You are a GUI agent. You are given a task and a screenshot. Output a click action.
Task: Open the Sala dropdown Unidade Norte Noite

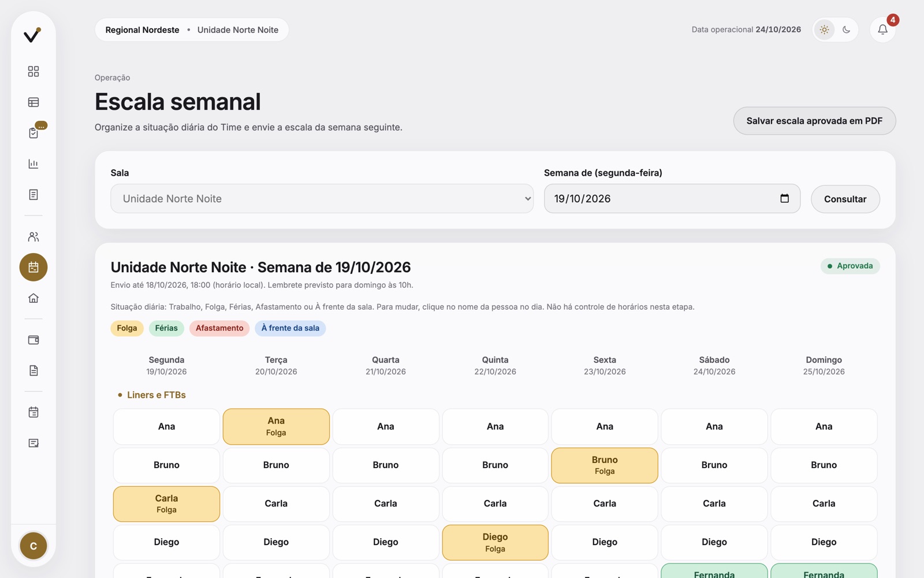tap(322, 199)
